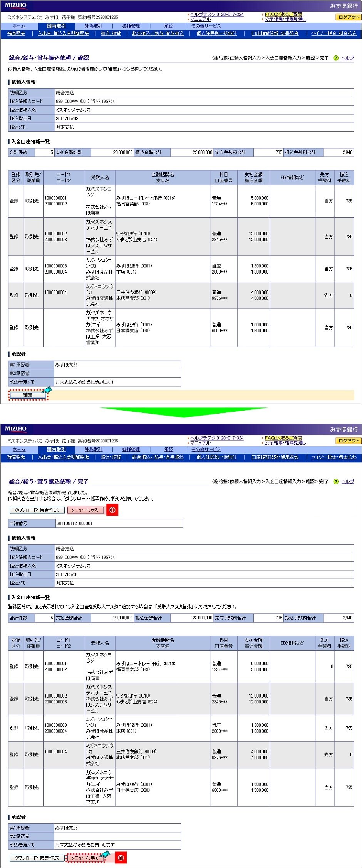
Task: Select 外為取引 tab on the 完了 screen
Action: click(x=94, y=450)
